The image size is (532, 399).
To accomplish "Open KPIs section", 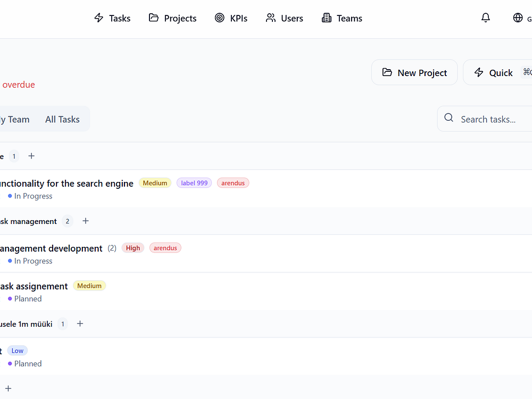I will click(231, 18).
